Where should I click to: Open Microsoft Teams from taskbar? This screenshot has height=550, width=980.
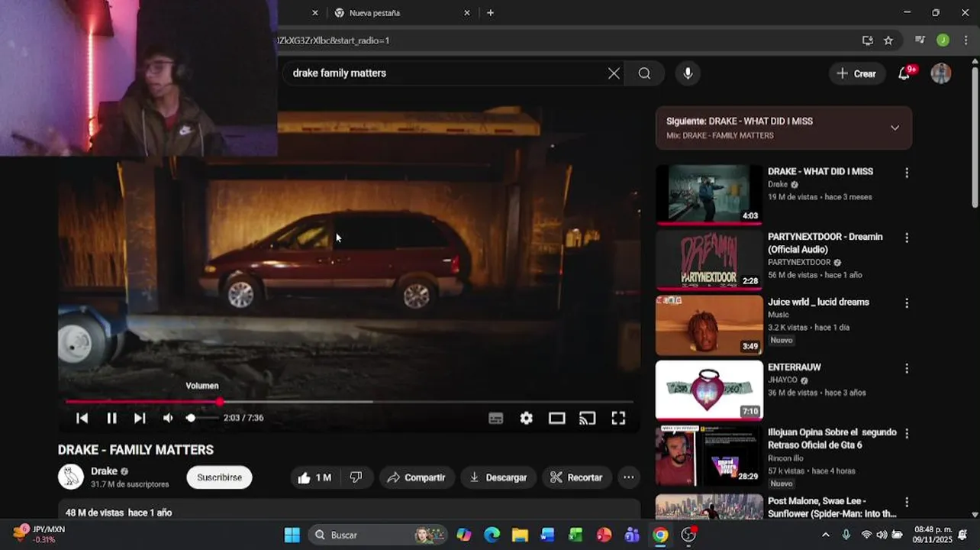tap(632, 535)
